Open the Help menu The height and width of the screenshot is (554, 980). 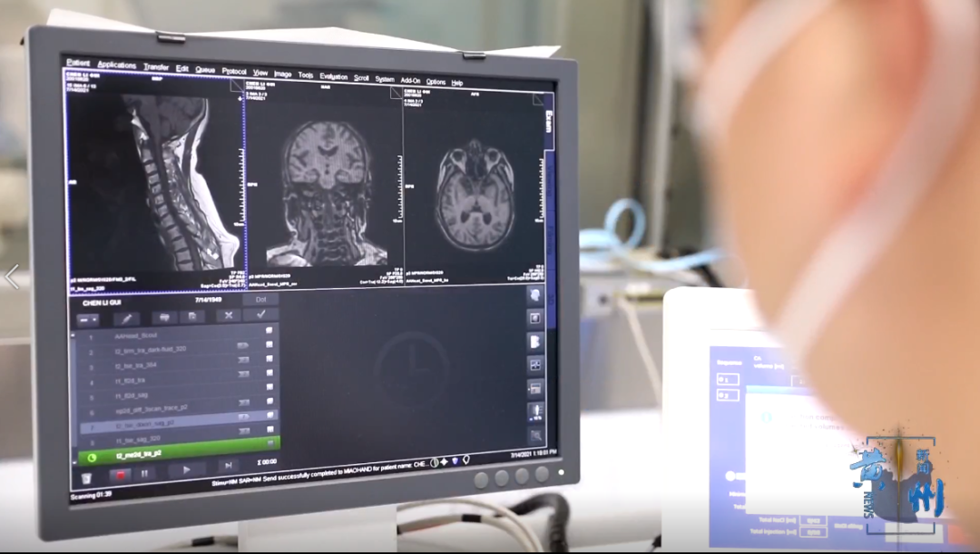pos(456,83)
